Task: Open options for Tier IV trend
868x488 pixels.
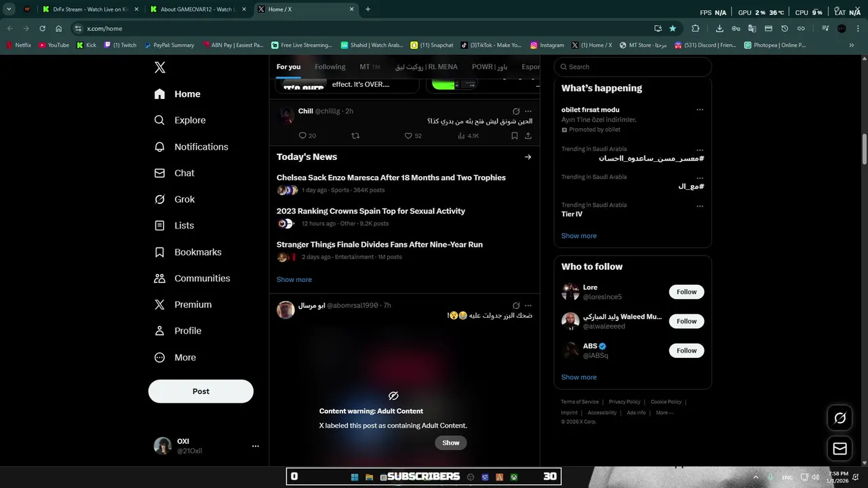Action: (x=700, y=206)
